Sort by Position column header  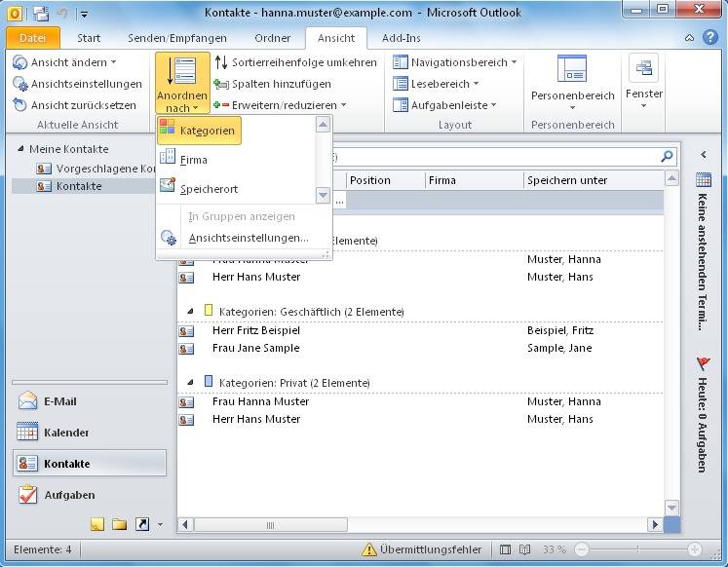[x=385, y=180]
